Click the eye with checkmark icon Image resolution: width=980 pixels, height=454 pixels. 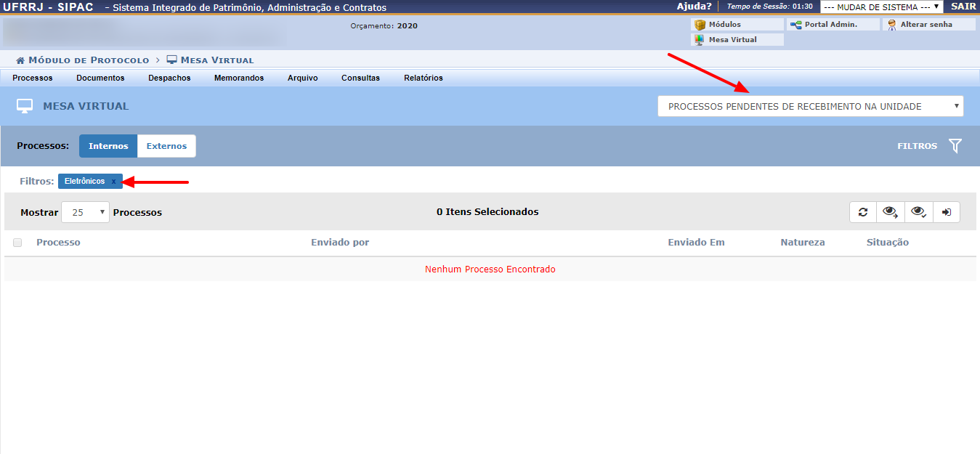coord(918,212)
